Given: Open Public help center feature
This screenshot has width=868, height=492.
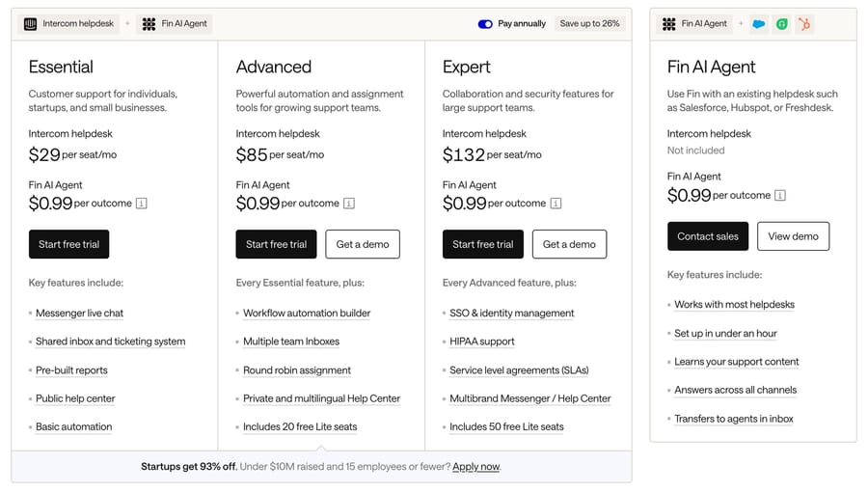Looking at the screenshot, I should tap(75, 398).
